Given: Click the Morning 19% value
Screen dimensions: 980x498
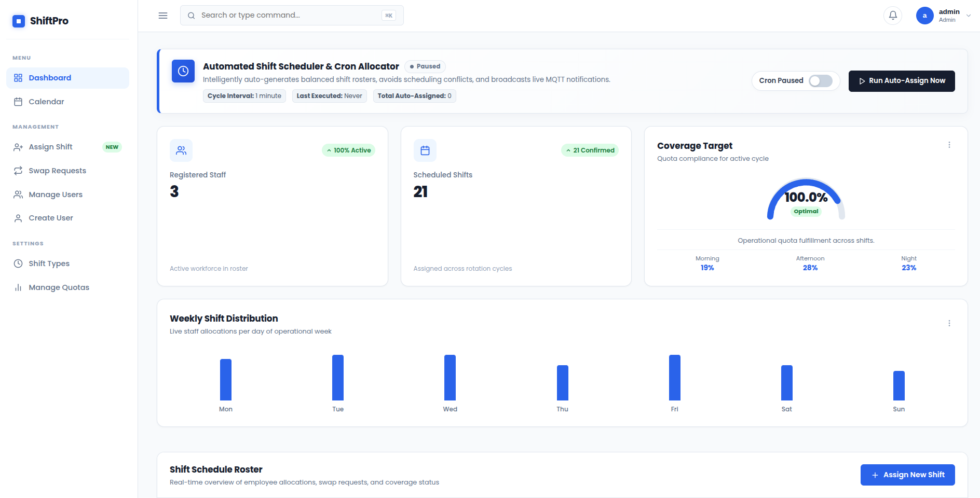Looking at the screenshot, I should tap(707, 268).
